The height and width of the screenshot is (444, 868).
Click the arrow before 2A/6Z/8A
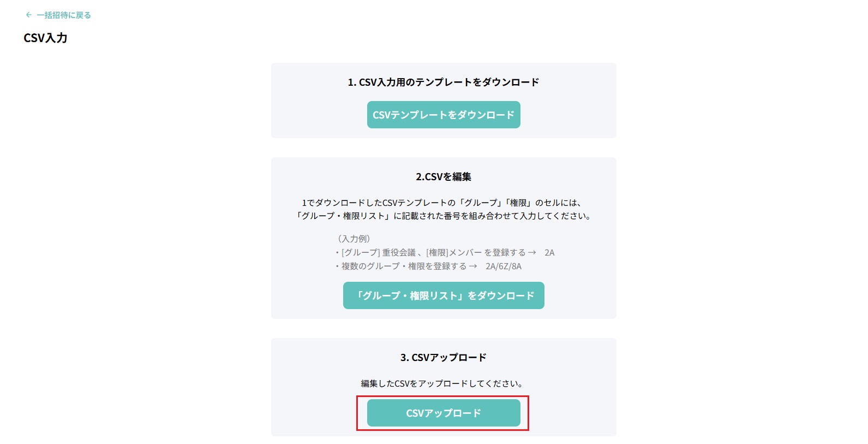click(x=473, y=266)
